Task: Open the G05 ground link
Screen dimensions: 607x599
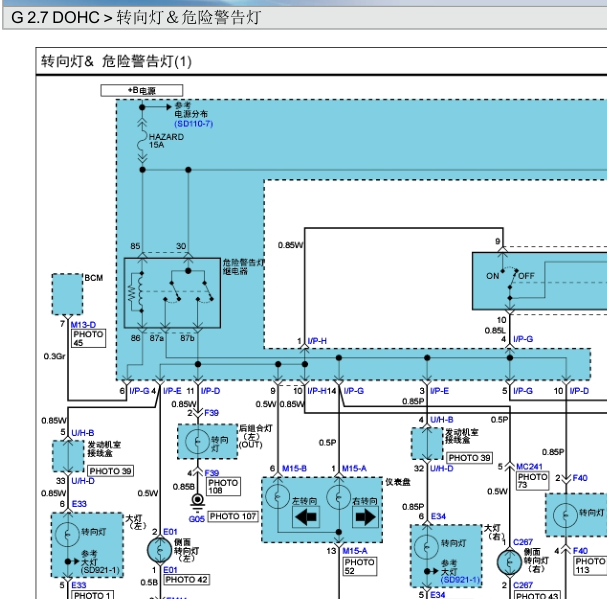Action: pos(197,519)
